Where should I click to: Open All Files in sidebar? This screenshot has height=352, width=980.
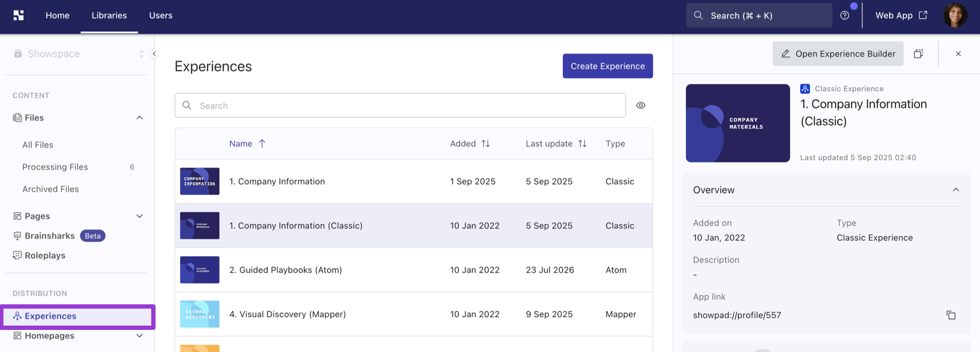(38, 145)
